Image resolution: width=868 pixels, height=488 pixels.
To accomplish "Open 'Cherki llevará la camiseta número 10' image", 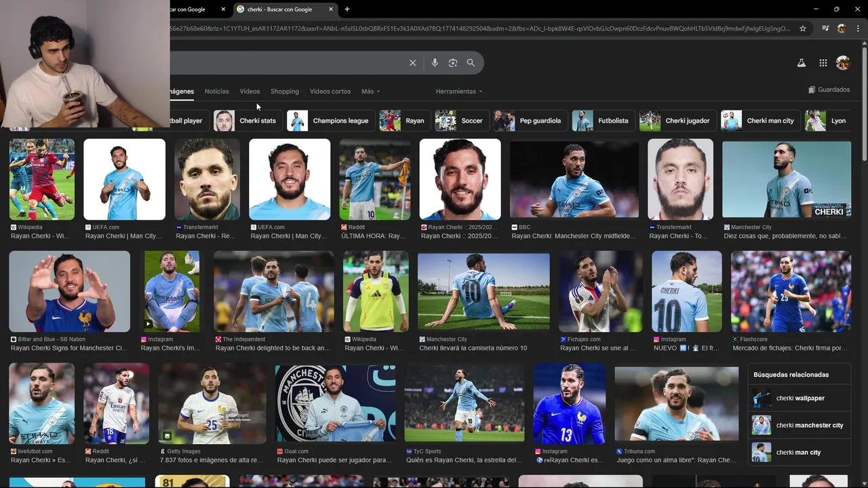I will tap(484, 292).
